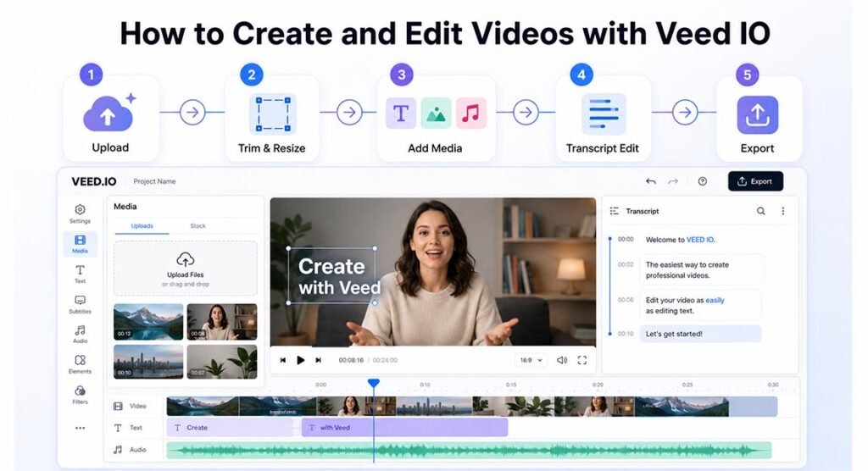The width and height of the screenshot is (868, 471).
Task: Skip to previous with player control
Action: [283, 360]
